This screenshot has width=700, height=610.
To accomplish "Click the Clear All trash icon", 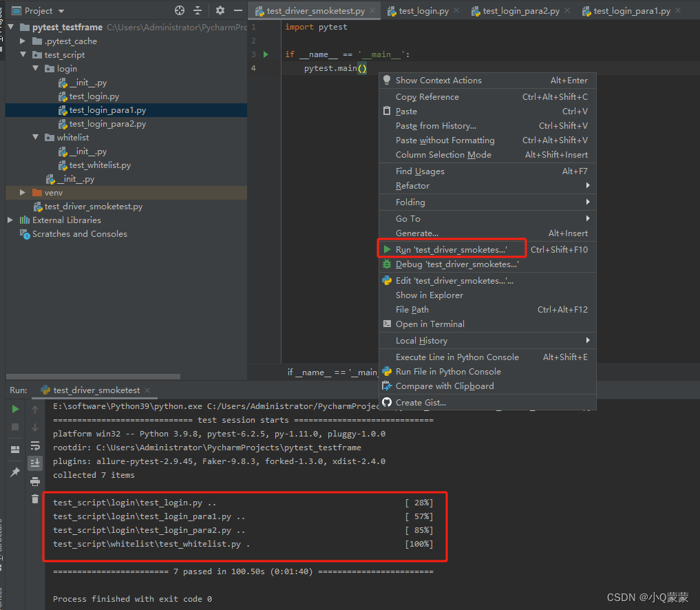I will (x=35, y=498).
